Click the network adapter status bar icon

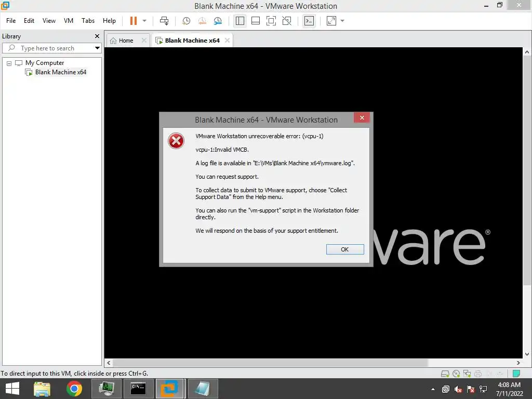click(467, 374)
